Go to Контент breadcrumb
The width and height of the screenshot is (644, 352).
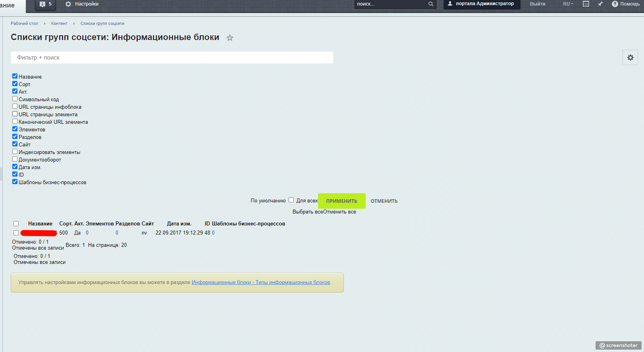tap(59, 23)
